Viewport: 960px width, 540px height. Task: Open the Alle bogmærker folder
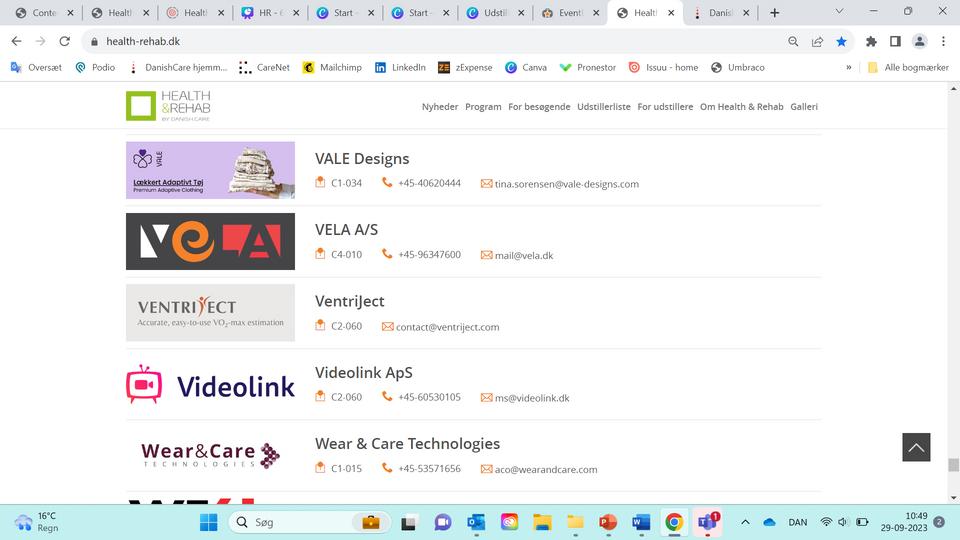909,67
